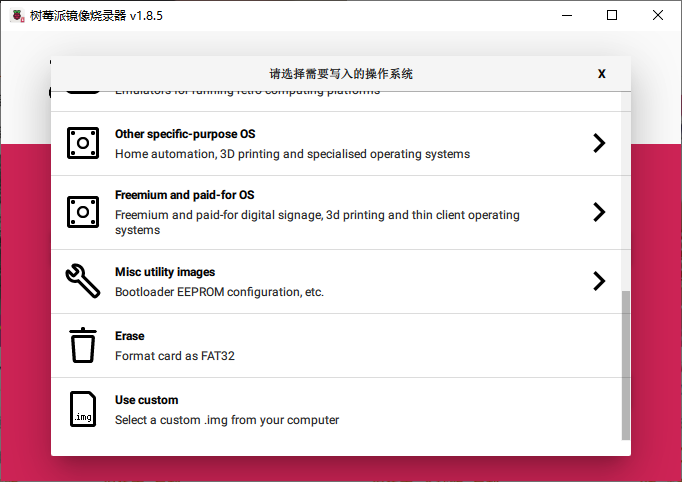The height and width of the screenshot is (482, 682).
Task: Click the Freemium and paid-for OS disk icon
Action: pyautogui.click(x=83, y=212)
